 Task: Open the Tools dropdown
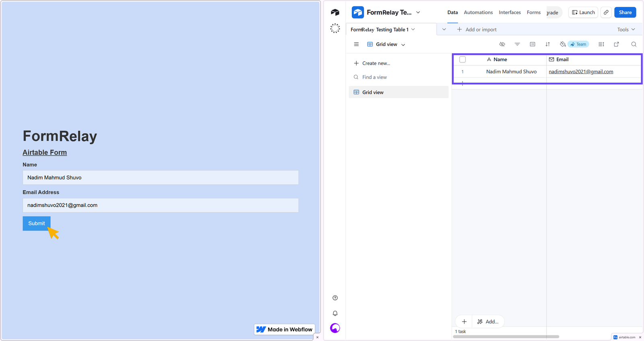coord(626,29)
